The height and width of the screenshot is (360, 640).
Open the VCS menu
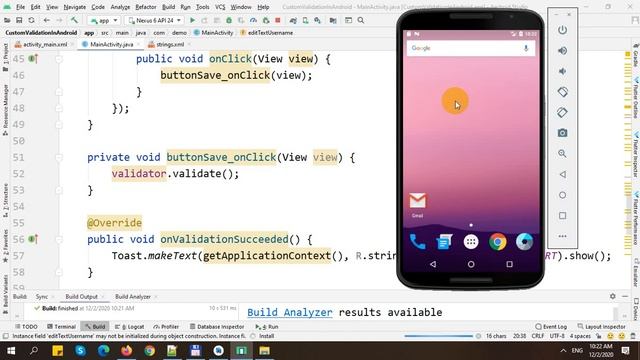pyautogui.click(x=220, y=7)
